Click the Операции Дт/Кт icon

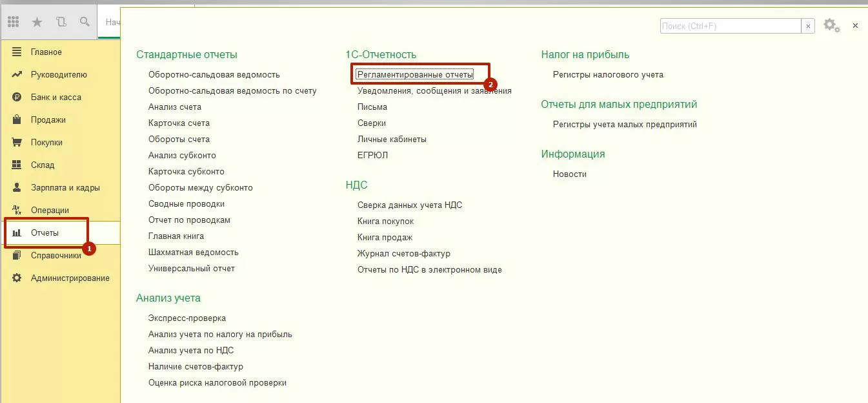click(x=17, y=210)
